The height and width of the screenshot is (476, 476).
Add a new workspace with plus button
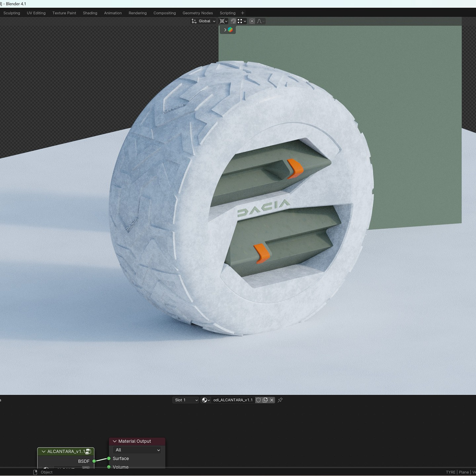coord(242,13)
